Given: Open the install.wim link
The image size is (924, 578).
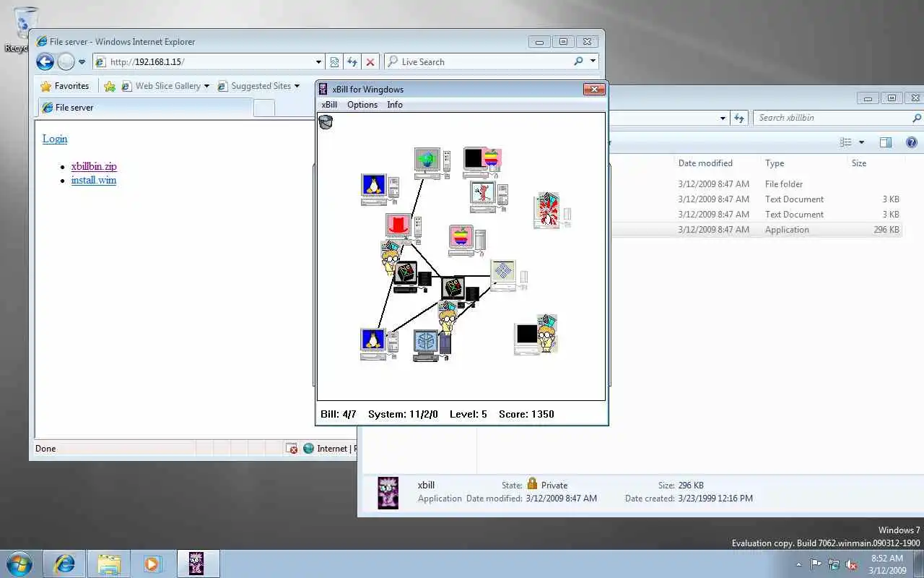Looking at the screenshot, I should pyautogui.click(x=94, y=180).
